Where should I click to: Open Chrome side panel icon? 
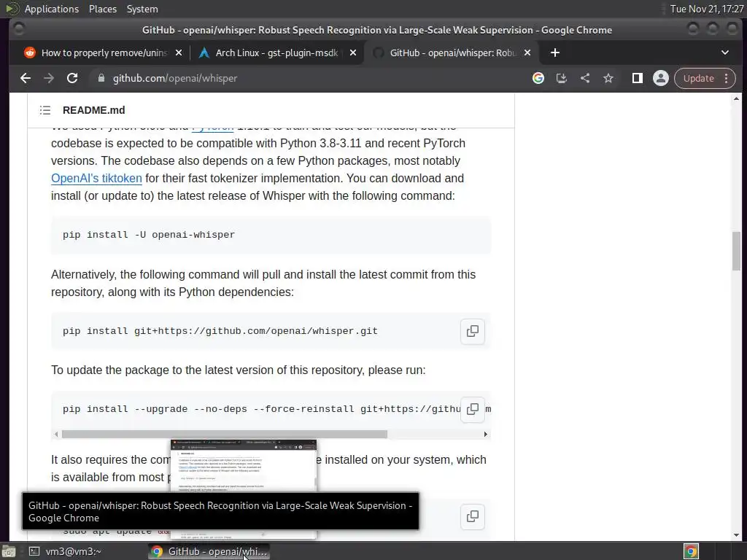click(637, 78)
